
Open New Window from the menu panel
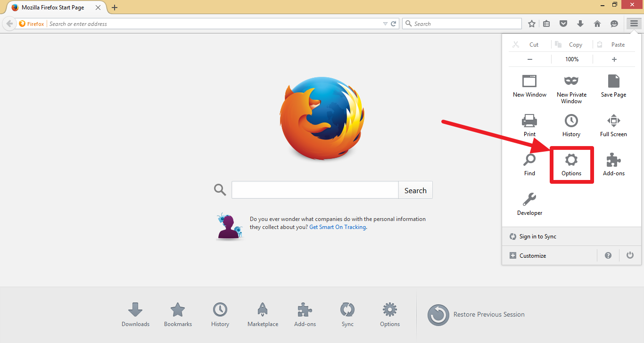tap(529, 86)
